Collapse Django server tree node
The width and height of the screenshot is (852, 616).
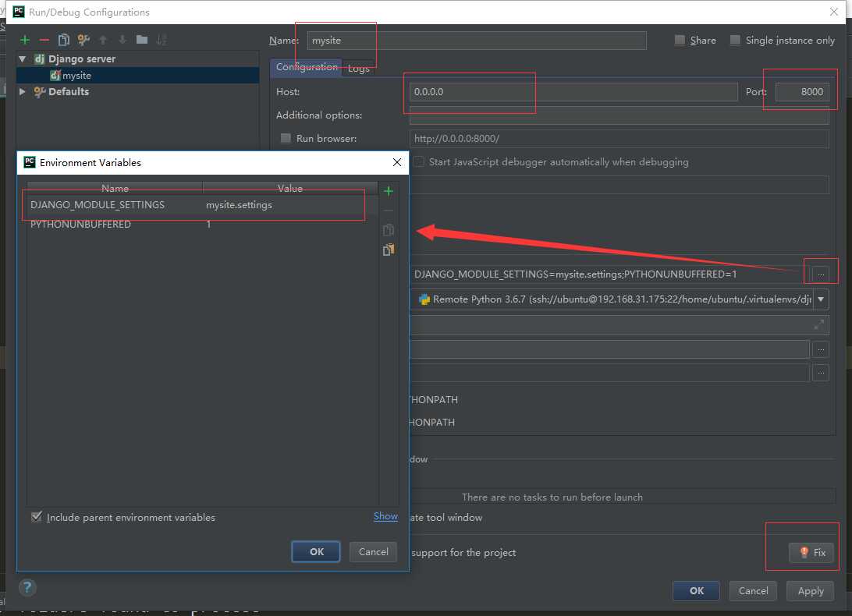click(x=23, y=58)
